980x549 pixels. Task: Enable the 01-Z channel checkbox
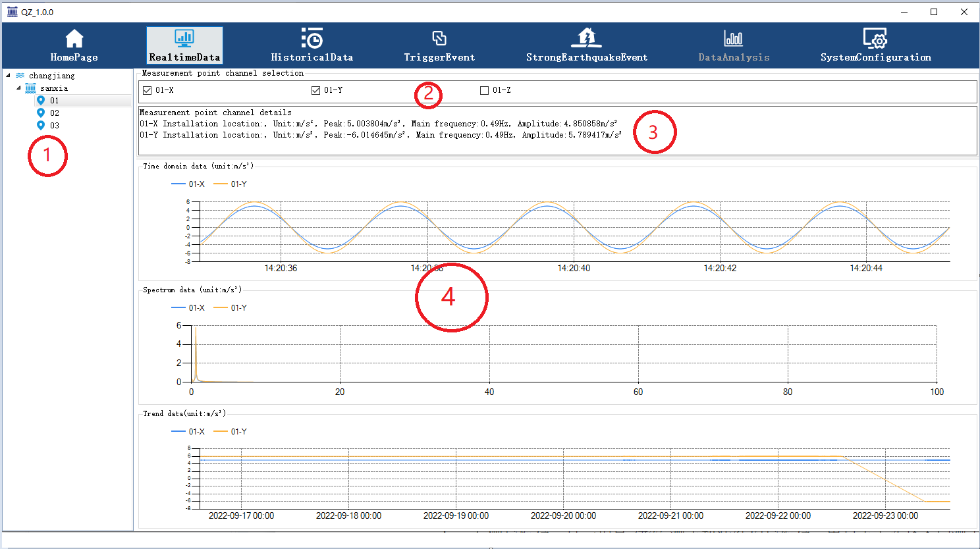[x=484, y=91]
